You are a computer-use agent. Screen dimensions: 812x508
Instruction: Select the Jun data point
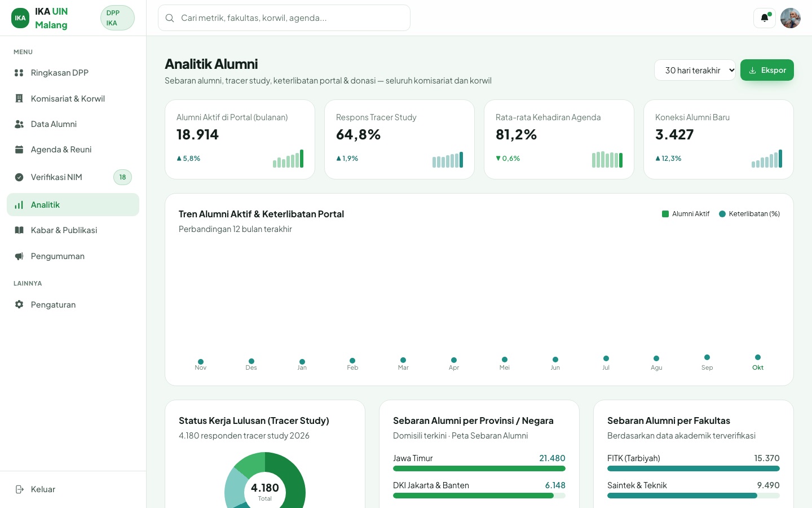[555, 360]
